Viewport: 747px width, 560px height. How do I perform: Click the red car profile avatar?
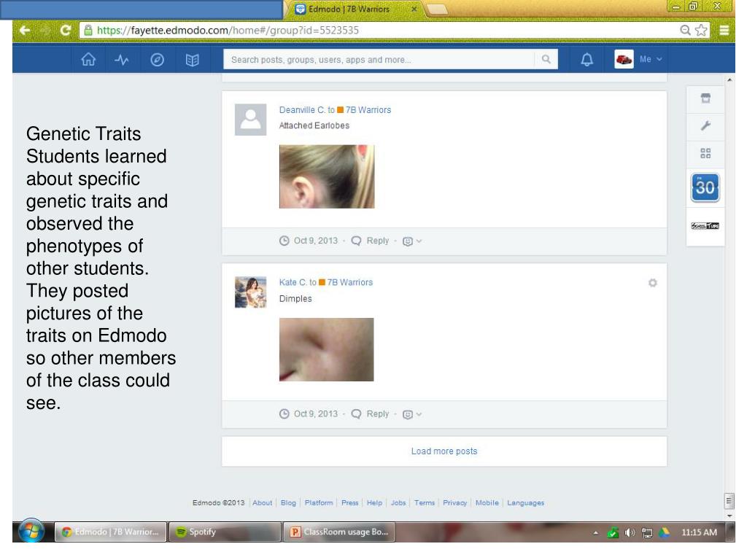[x=624, y=59]
